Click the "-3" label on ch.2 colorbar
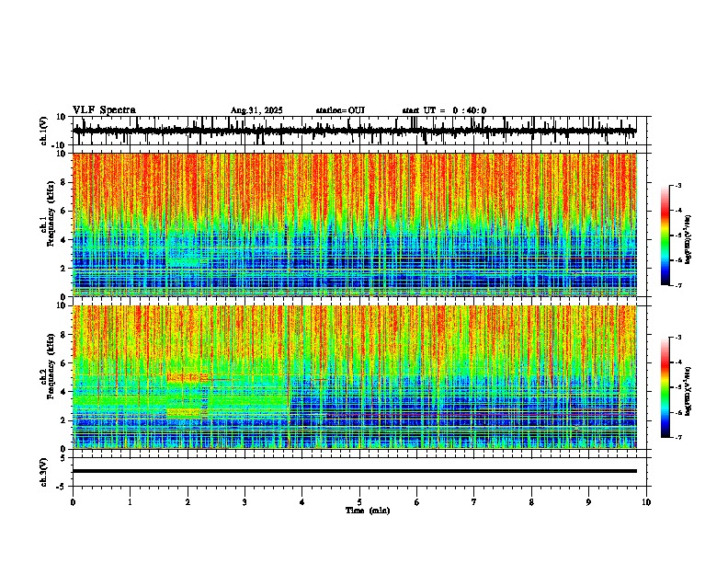This screenshot has width=728, height=563. (x=677, y=338)
